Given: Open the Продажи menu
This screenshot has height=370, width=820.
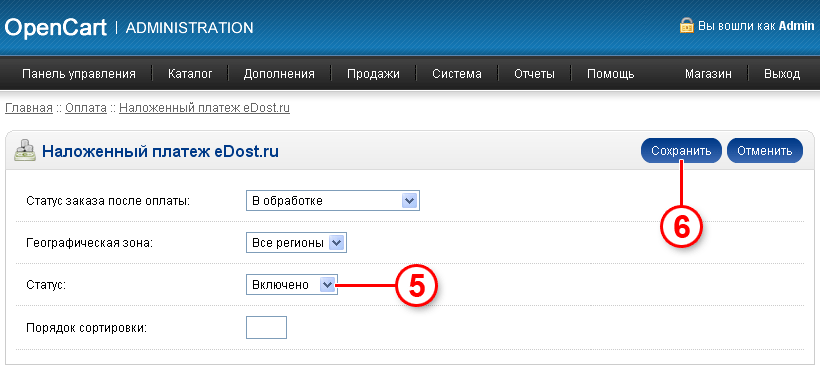Looking at the screenshot, I should coord(373,74).
